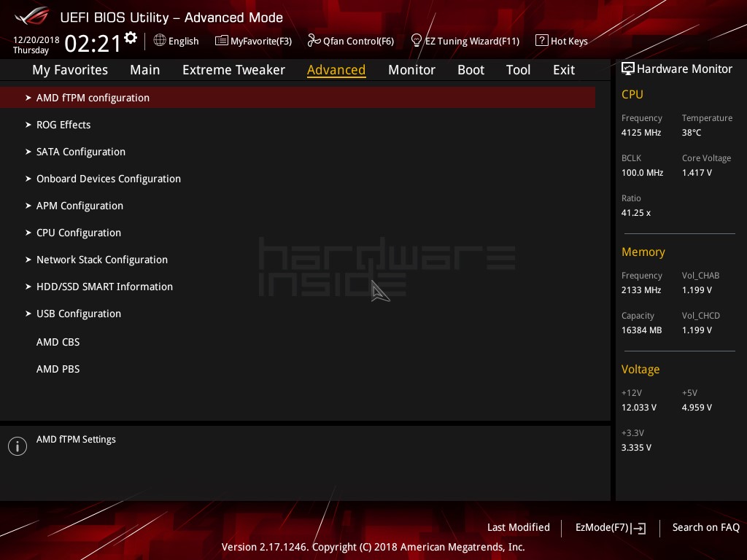The height and width of the screenshot is (560, 747).
Task: Go to the Monitor tab
Action: (x=411, y=70)
